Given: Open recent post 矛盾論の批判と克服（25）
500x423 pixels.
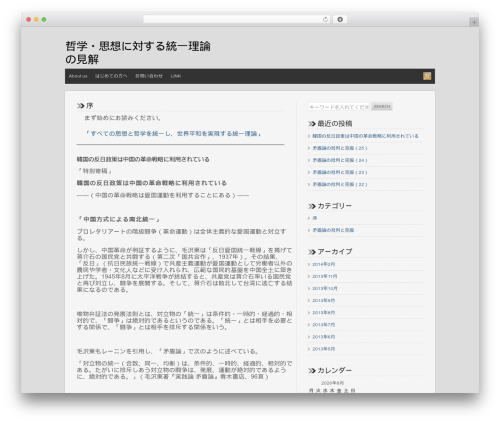Looking at the screenshot, I should (340, 148).
